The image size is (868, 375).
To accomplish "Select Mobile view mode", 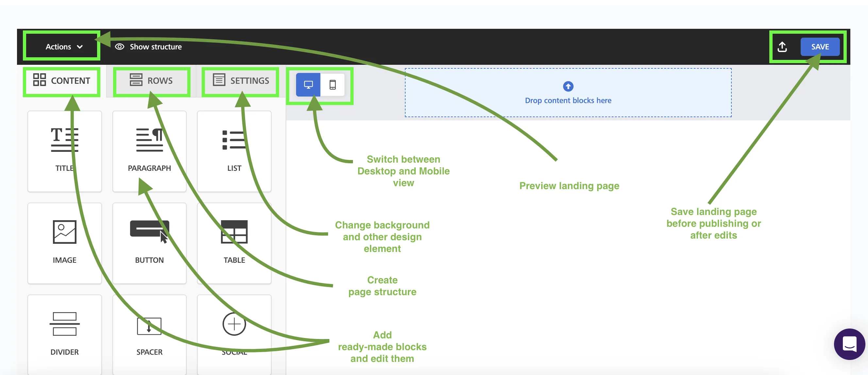I will (332, 84).
